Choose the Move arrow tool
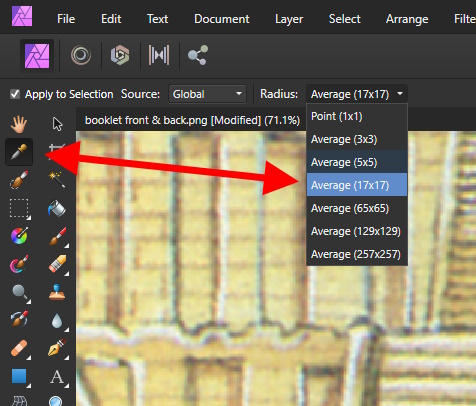 57,124
